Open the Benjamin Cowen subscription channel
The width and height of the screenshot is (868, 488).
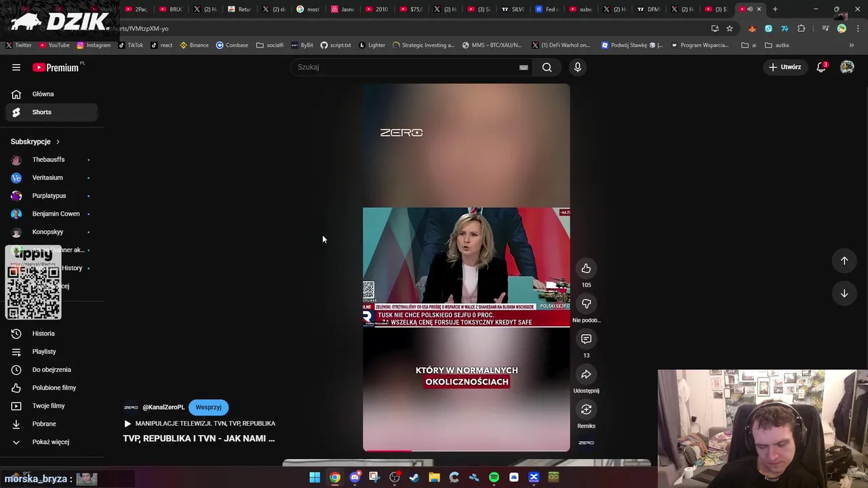click(52, 214)
